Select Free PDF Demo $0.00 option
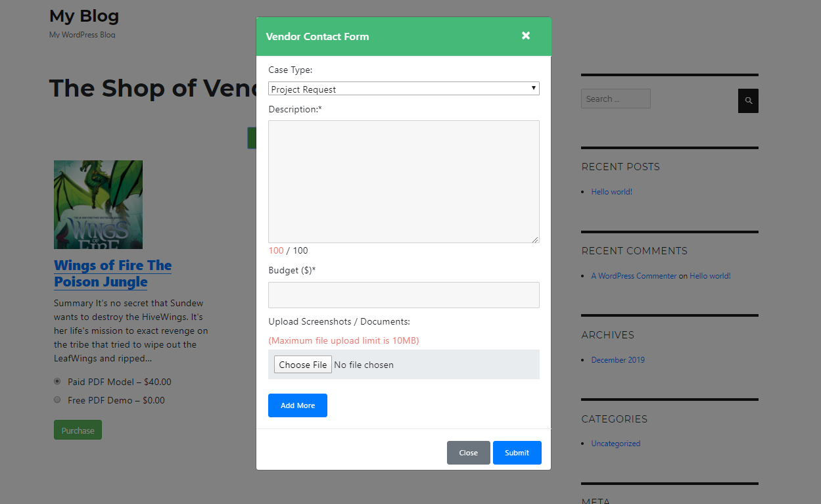The width and height of the screenshot is (821, 504). click(x=58, y=400)
